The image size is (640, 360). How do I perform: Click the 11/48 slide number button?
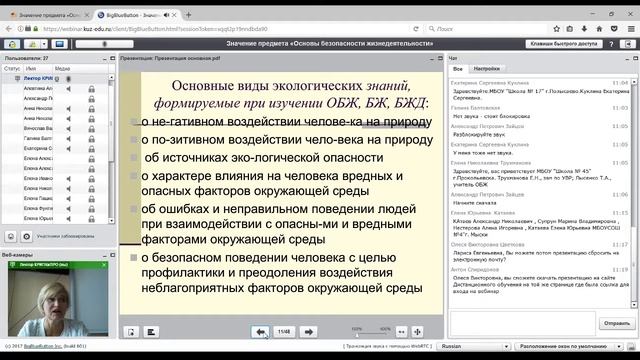(284, 332)
